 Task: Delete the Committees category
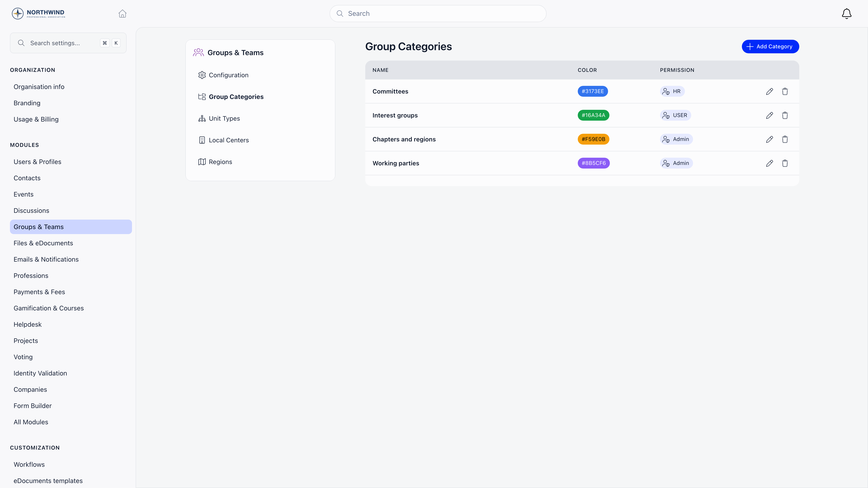785,91
